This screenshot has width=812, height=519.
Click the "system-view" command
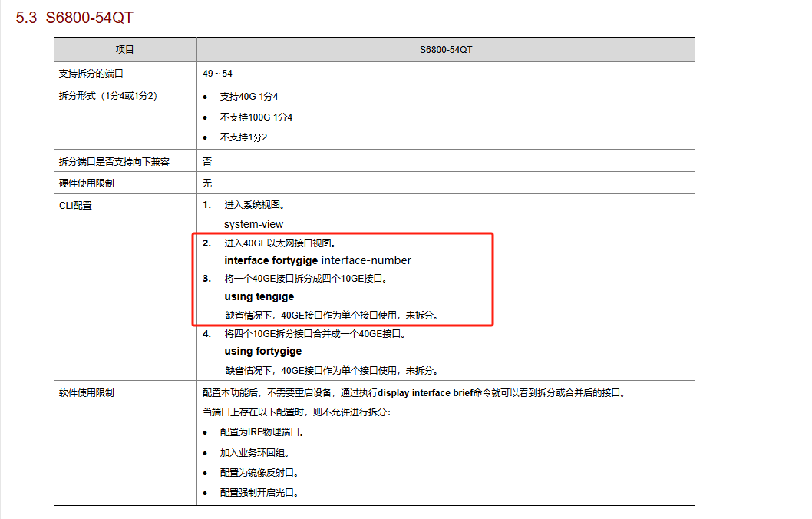coord(254,224)
